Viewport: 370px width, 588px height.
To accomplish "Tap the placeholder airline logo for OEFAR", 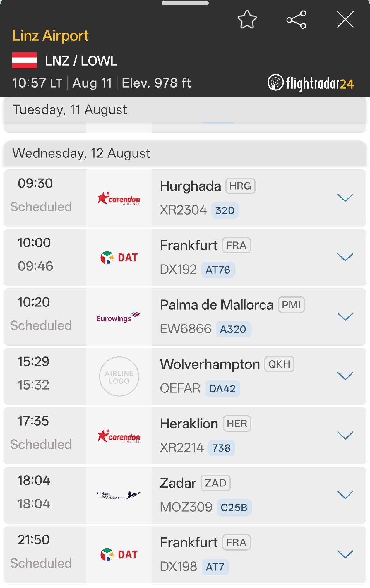I will [119, 377].
